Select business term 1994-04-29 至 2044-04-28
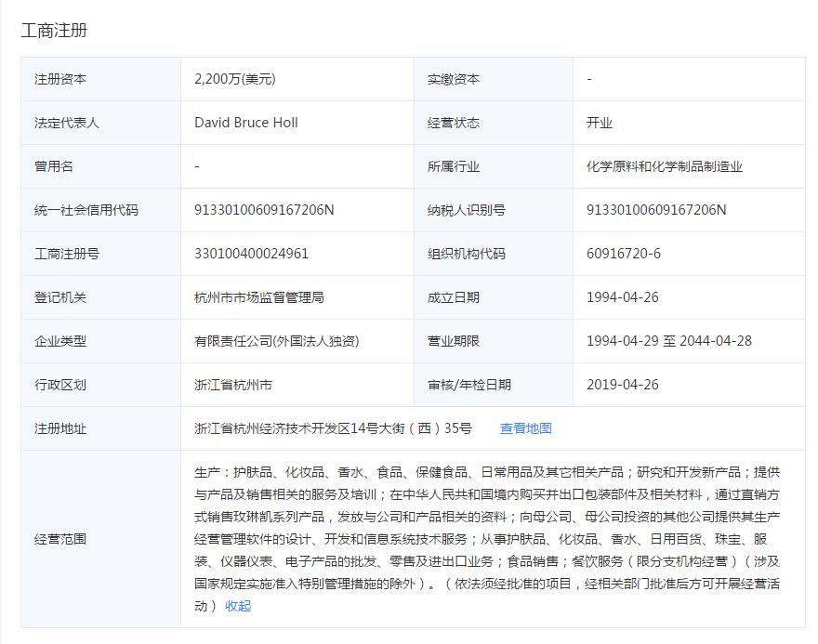818x644 pixels. pyautogui.click(x=668, y=341)
